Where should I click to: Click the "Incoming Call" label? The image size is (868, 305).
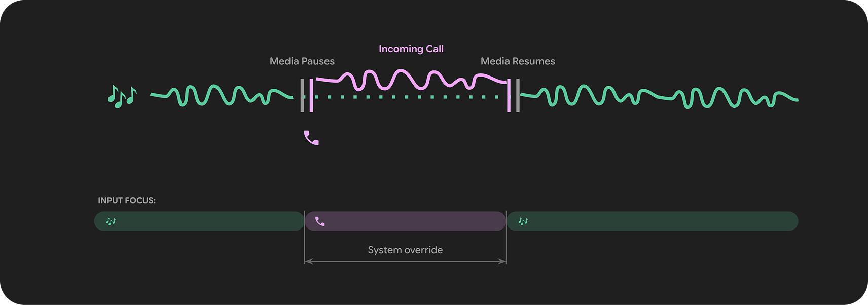411,49
